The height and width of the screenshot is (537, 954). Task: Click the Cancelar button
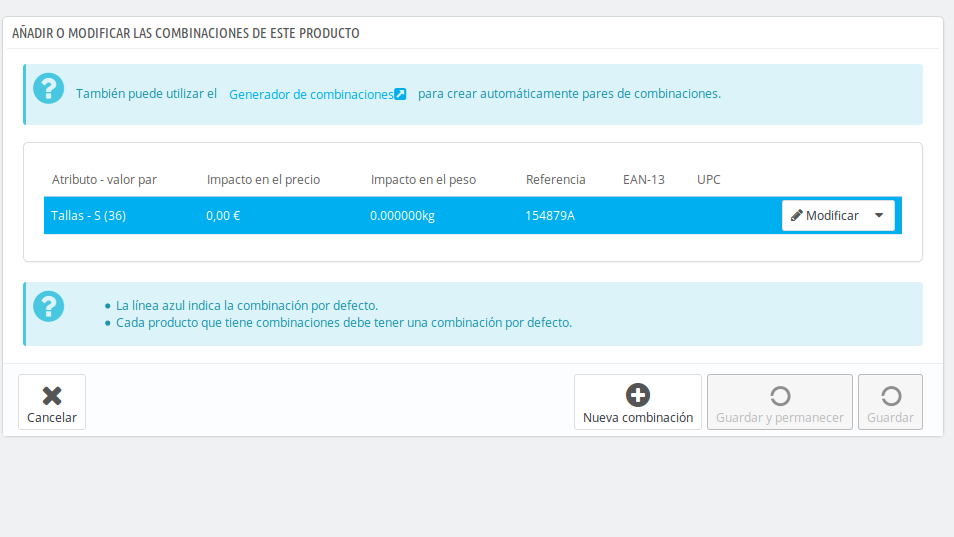point(52,402)
